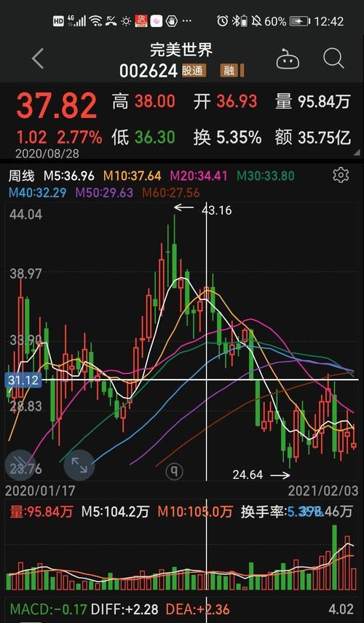The image size is (364, 623).
Task: Open the robot assistant icon
Action: pos(288,60)
